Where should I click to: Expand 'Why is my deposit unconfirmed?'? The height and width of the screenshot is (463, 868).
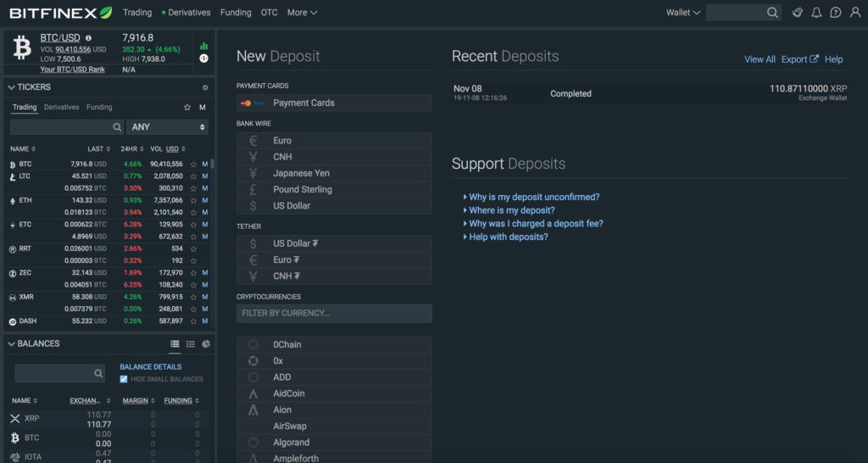click(x=534, y=198)
